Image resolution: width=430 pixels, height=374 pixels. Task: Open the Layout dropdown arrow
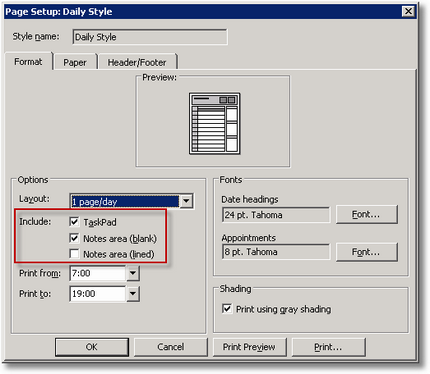186,201
